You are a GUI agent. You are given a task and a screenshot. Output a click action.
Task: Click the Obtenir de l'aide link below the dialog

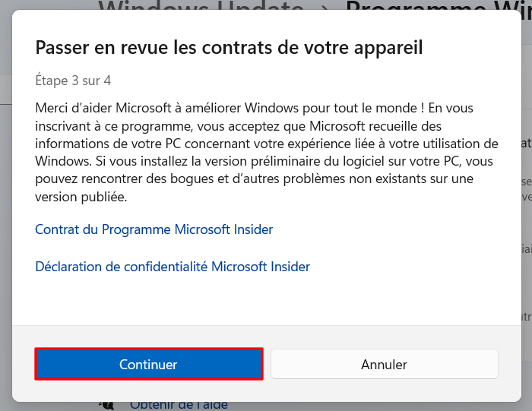pos(179,406)
